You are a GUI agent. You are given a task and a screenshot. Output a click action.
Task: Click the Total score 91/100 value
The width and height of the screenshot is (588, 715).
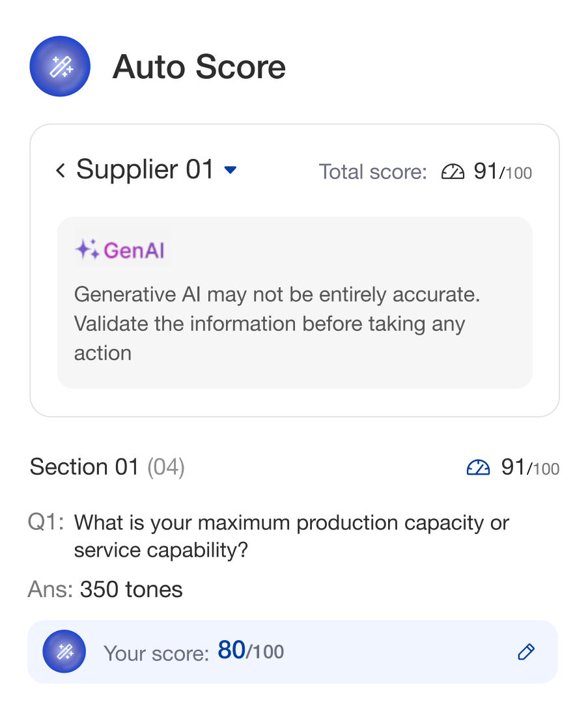tap(502, 172)
